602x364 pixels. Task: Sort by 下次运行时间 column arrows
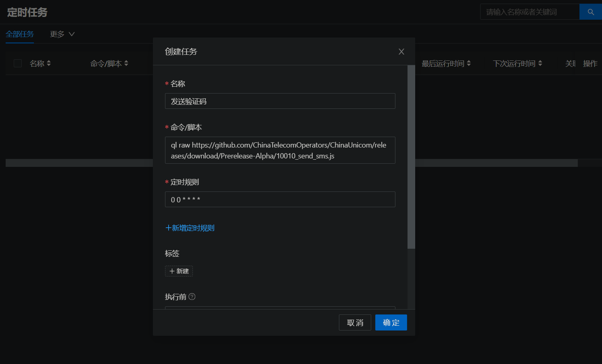(540, 63)
